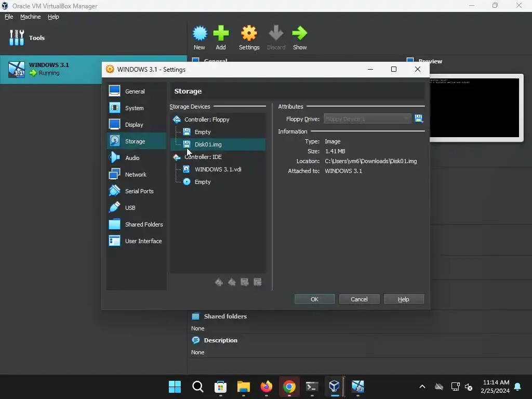Click the Controller: IDE icon
The width and height of the screenshot is (532, 399).
pos(177,157)
